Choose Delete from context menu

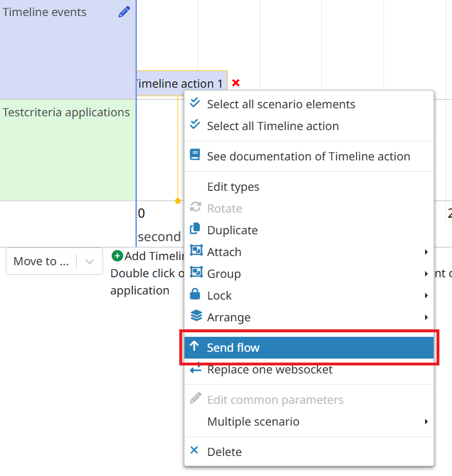309,452
